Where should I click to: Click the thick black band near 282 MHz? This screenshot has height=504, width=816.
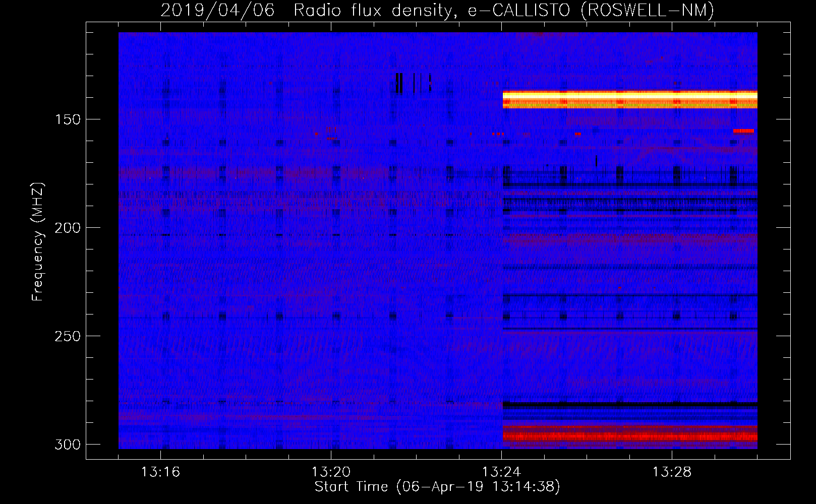(630, 404)
